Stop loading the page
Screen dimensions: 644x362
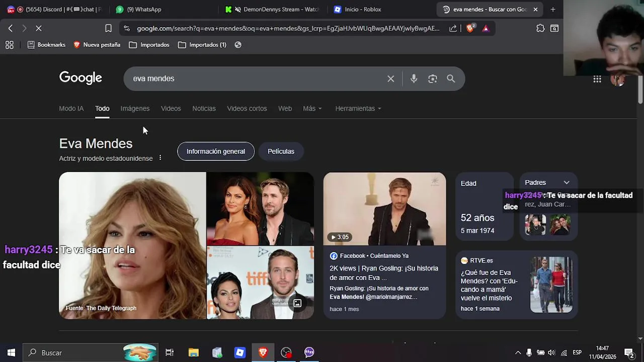coord(39,29)
